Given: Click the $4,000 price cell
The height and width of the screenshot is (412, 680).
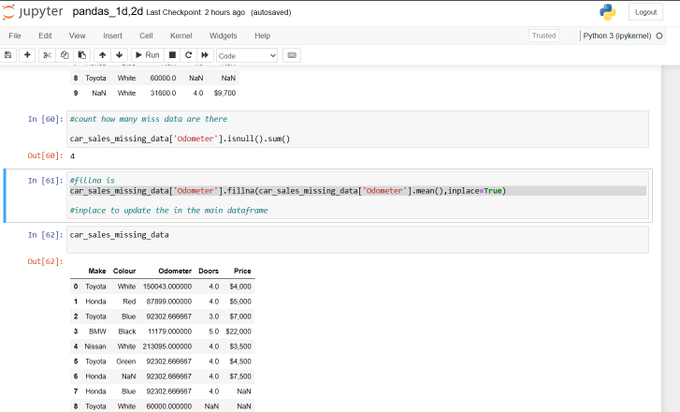Looking at the screenshot, I should (241, 287).
